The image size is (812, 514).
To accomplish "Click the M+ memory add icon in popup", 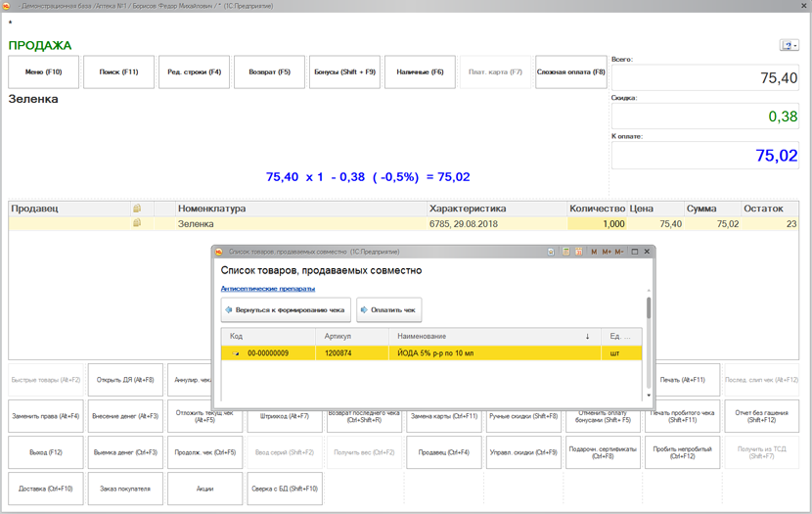I will [x=607, y=252].
